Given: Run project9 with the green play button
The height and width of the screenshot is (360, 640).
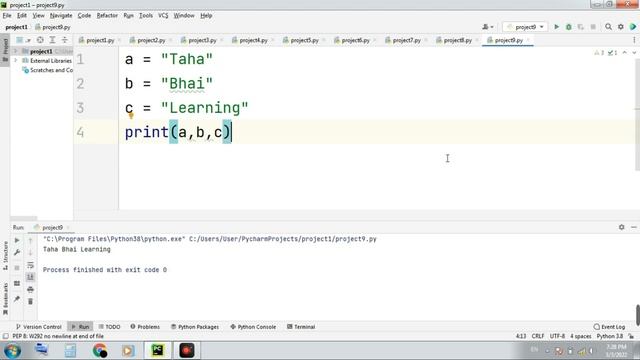Looking at the screenshot, I should (556, 27).
